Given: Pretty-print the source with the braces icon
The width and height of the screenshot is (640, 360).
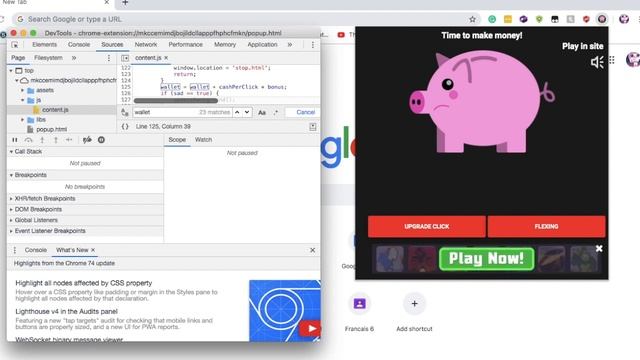Looking at the screenshot, I should [125, 127].
